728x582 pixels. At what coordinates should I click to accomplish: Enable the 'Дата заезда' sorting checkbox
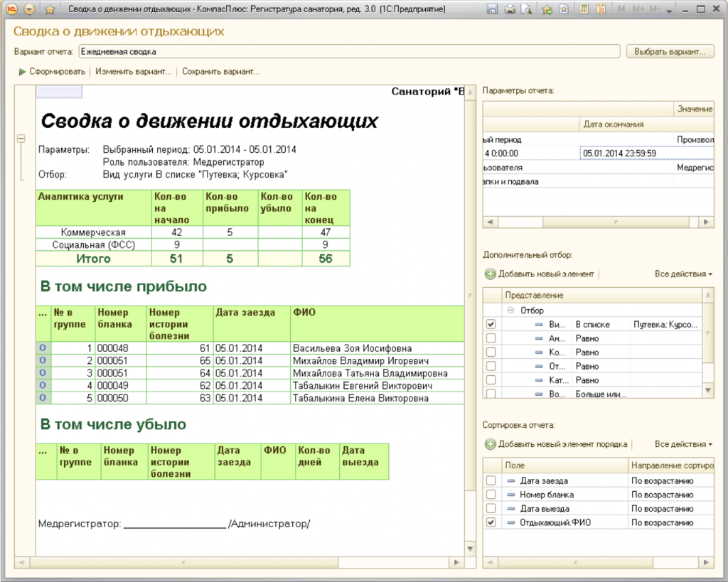(491, 480)
